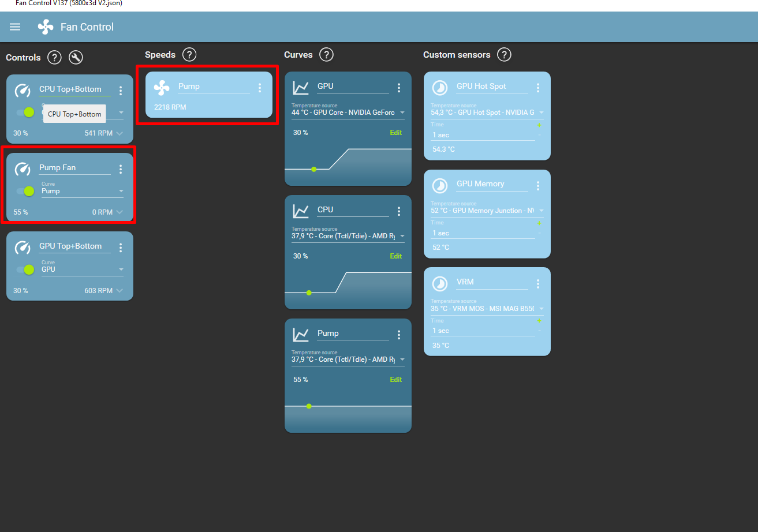Viewport: 758px width, 532px height.
Task: Toggle the Pump Fan control switch
Action: pos(25,191)
